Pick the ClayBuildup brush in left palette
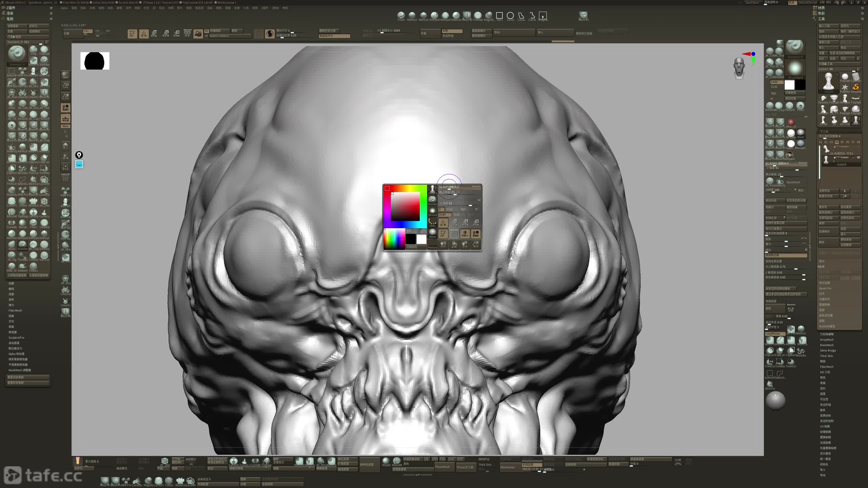The height and width of the screenshot is (488, 868). click(44, 50)
